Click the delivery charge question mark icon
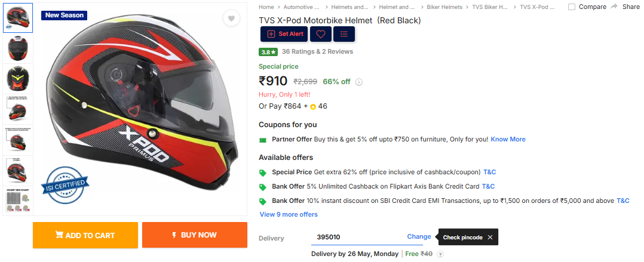This screenshot has width=644, height=262. coord(440,254)
